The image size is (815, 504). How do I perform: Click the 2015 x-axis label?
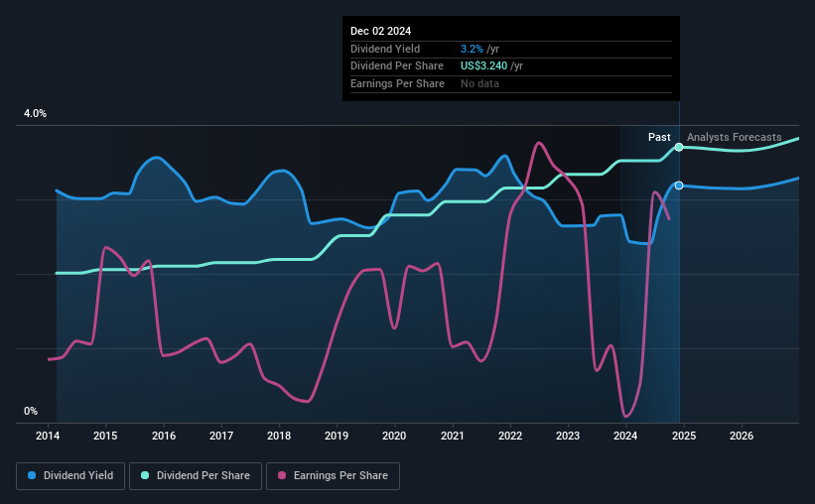tap(105, 436)
